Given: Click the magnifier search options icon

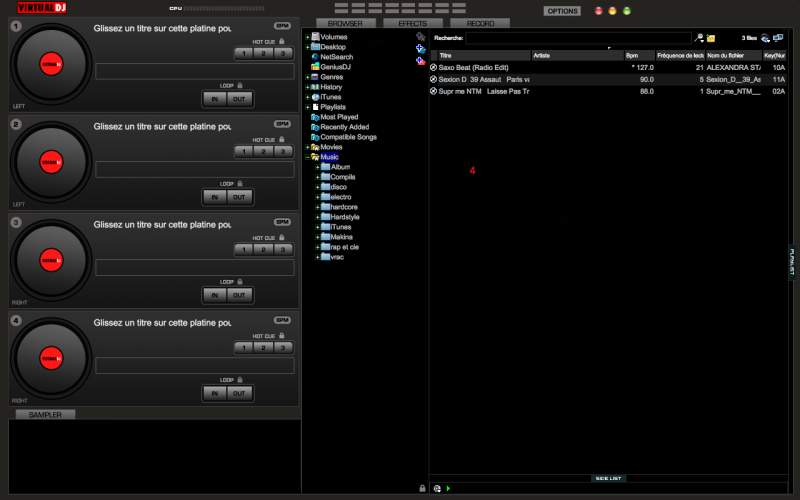Looking at the screenshot, I should tap(700, 37).
